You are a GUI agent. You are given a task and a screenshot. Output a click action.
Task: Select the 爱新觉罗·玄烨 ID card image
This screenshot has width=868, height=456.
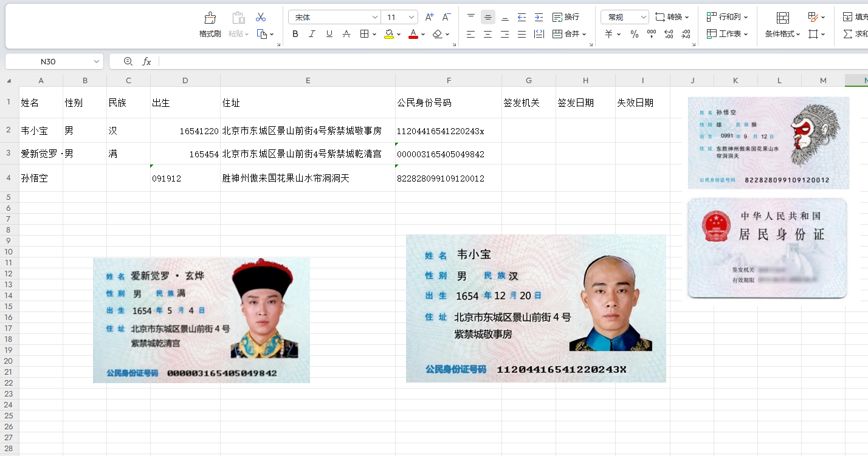pyautogui.click(x=201, y=321)
